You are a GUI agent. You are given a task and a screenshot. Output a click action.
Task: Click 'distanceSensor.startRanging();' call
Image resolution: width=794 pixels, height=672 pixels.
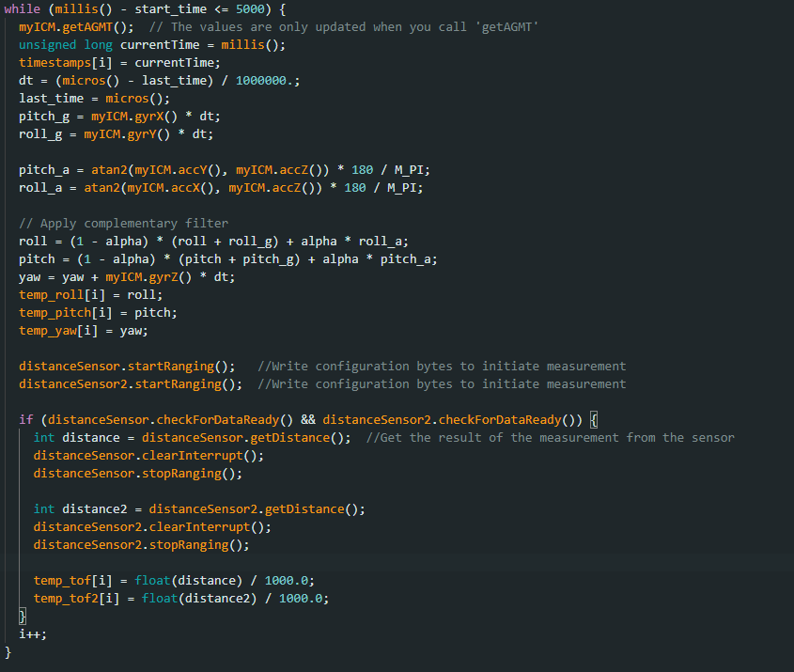pyautogui.click(x=127, y=367)
